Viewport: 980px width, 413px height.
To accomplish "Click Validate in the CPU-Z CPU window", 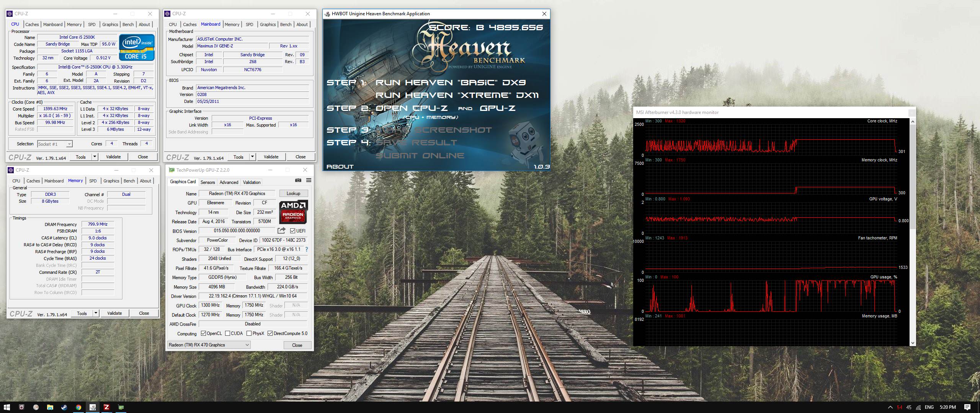I will [113, 157].
